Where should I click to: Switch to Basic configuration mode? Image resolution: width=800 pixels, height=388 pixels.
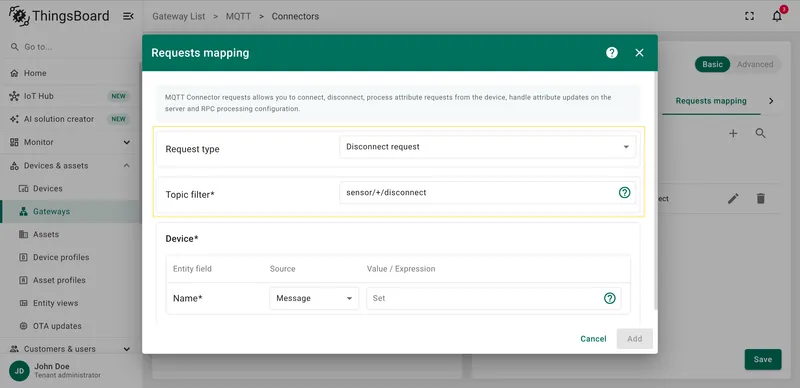click(x=712, y=64)
